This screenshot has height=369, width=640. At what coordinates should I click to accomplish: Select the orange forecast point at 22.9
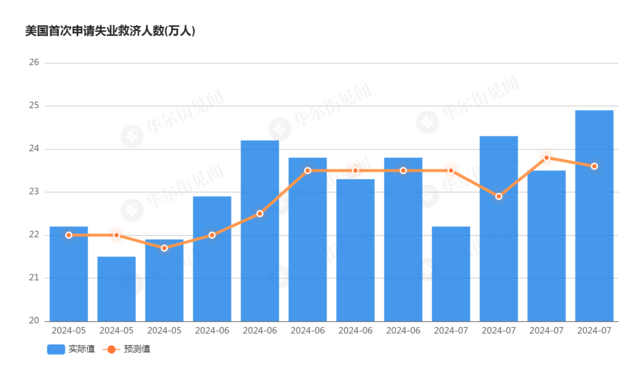point(498,196)
